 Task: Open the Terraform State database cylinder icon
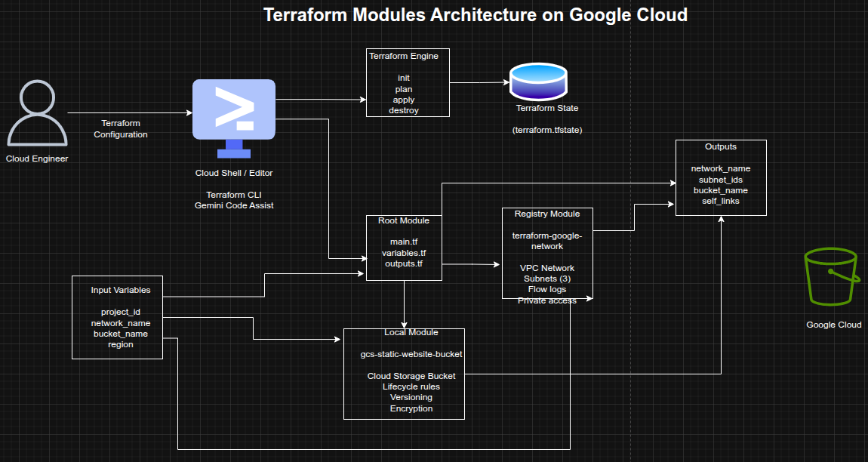[x=538, y=82]
